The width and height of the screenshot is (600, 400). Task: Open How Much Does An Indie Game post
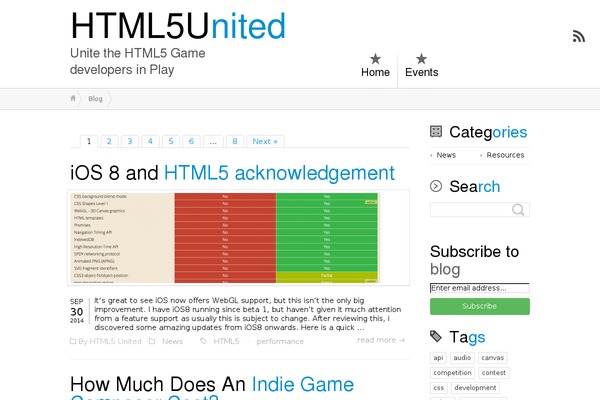pos(212,387)
